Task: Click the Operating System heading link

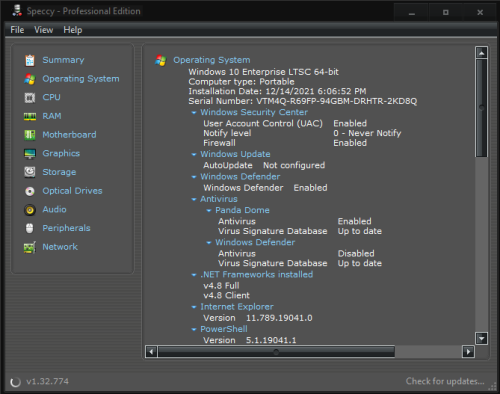Action: 212,60
